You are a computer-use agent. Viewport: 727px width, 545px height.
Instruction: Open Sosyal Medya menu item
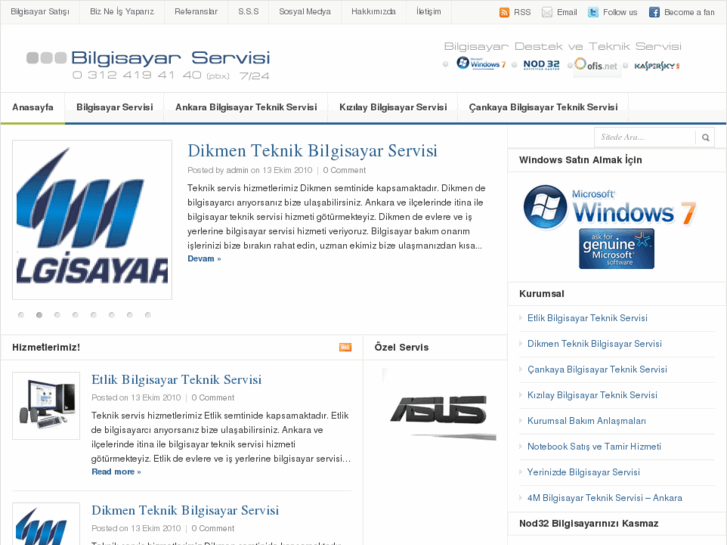point(305,12)
